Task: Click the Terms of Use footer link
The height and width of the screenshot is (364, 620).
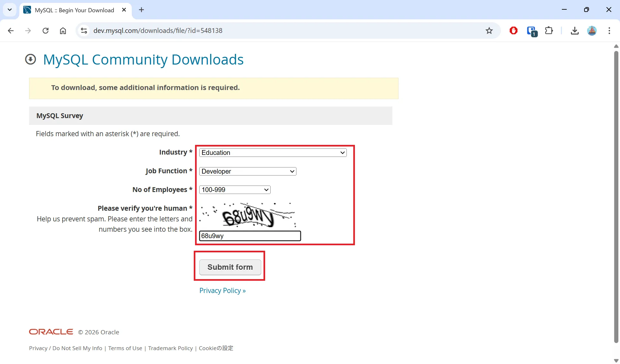Action: click(125, 348)
